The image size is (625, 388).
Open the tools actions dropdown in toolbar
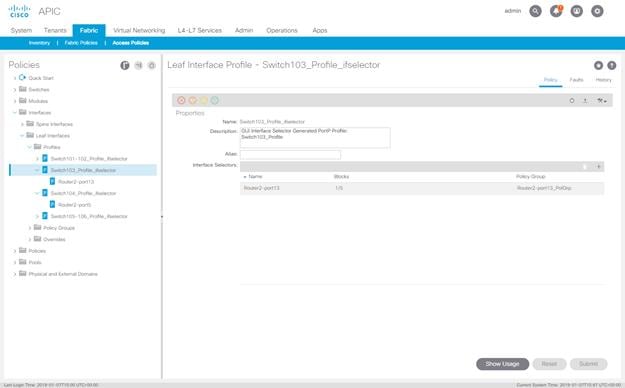(601, 101)
